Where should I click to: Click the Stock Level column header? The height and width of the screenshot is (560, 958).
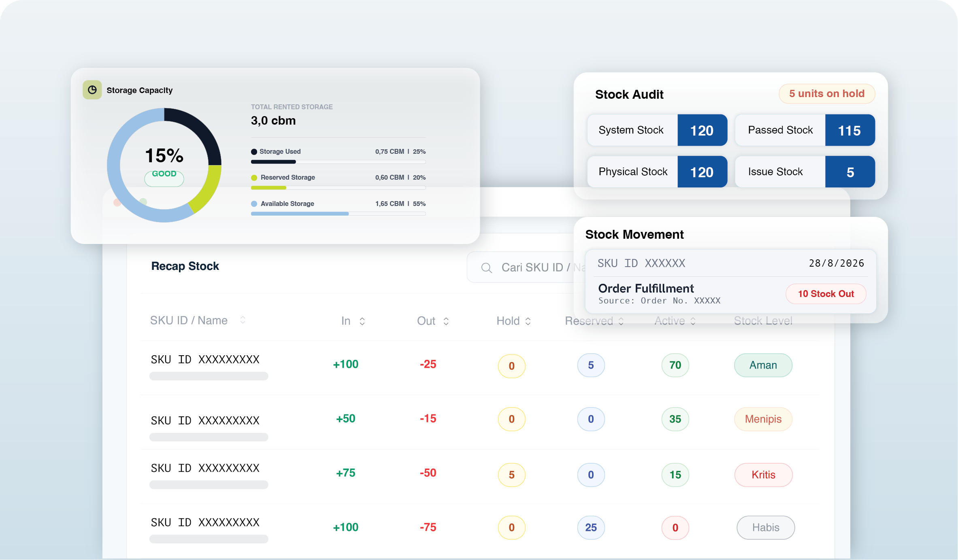[763, 321]
